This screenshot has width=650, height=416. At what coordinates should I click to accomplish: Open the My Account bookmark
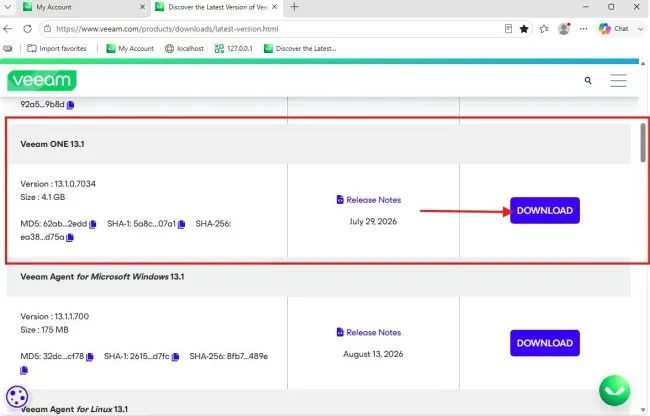click(130, 48)
